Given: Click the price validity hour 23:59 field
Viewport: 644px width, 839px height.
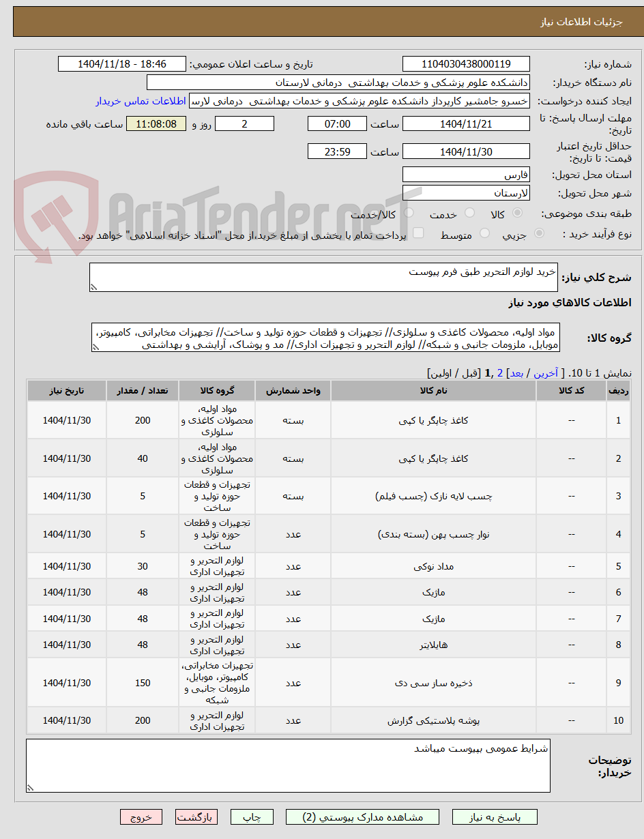Looking at the screenshot, I should 337,151.
